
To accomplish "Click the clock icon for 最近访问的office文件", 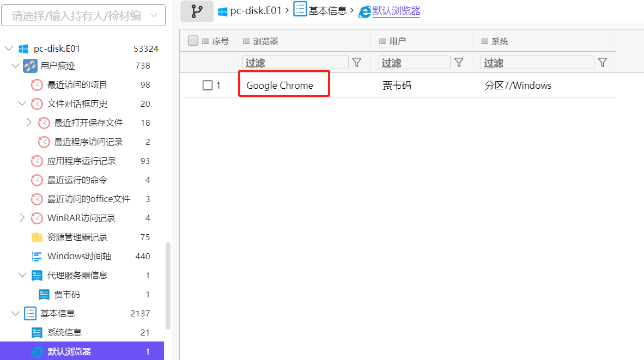I will (37, 199).
